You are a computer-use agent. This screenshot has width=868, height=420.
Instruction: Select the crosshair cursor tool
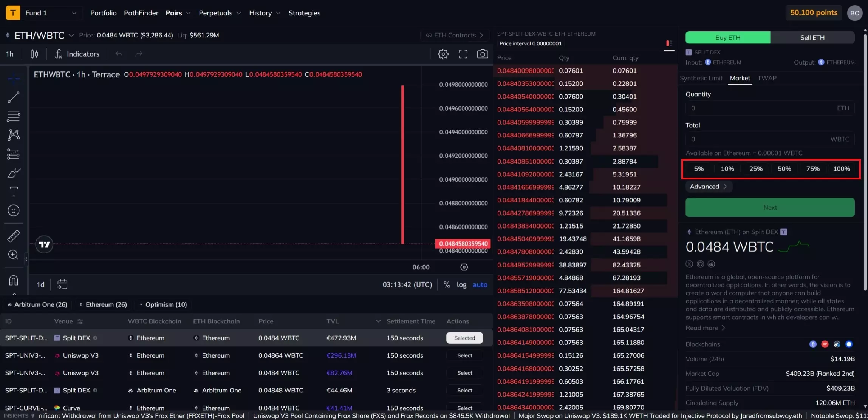coord(14,79)
